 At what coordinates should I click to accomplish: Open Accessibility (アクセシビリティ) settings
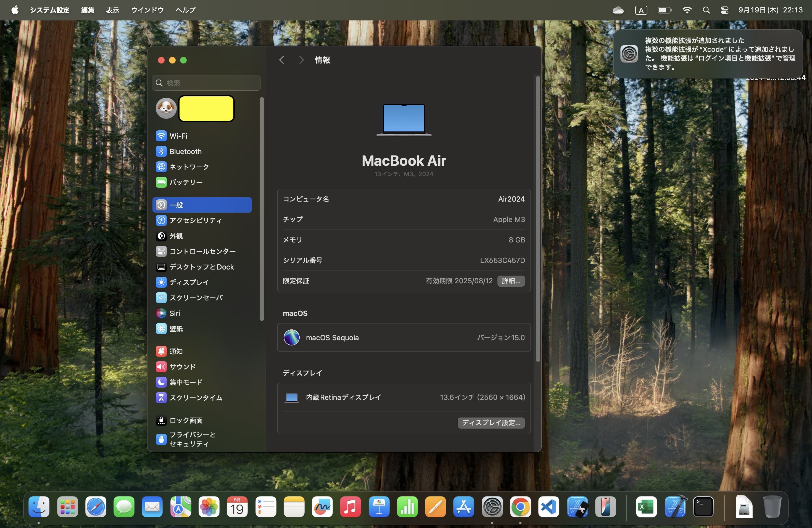point(195,220)
